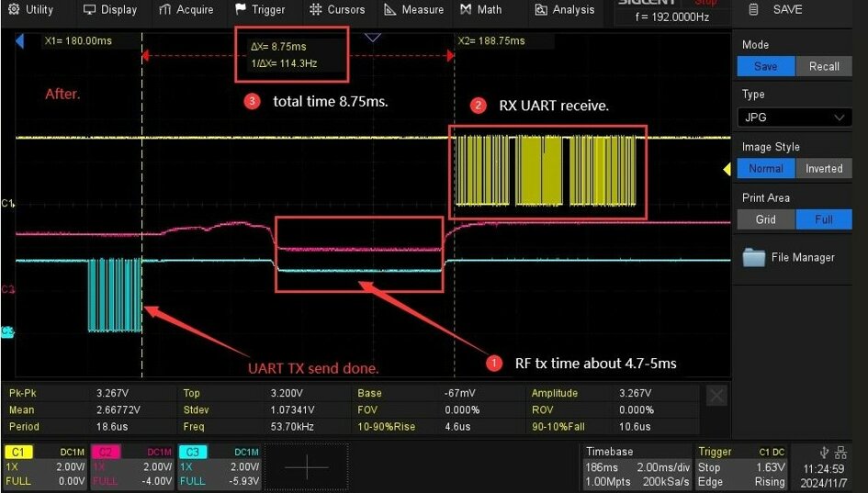The width and height of the screenshot is (868, 493).
Task: Close the measurement statistics panel
Action: click(x=717, y=396)
